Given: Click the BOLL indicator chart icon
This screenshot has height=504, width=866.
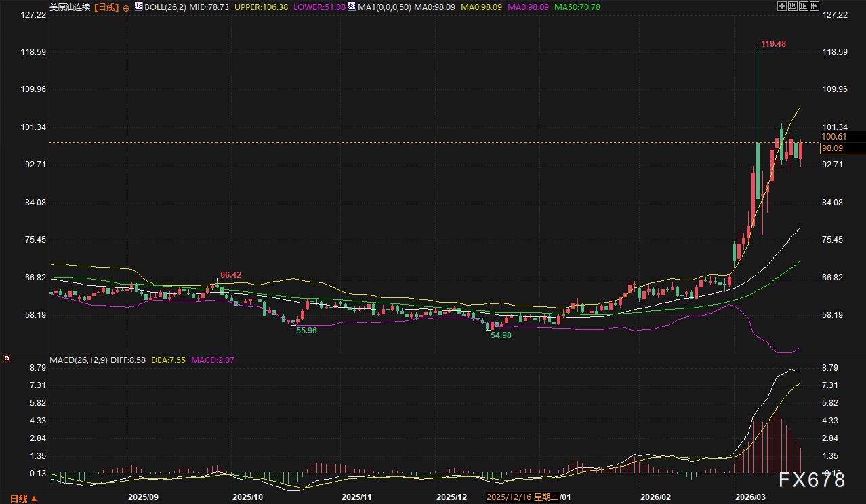Looking at the screenshot, I should click(x=138, y=7).
